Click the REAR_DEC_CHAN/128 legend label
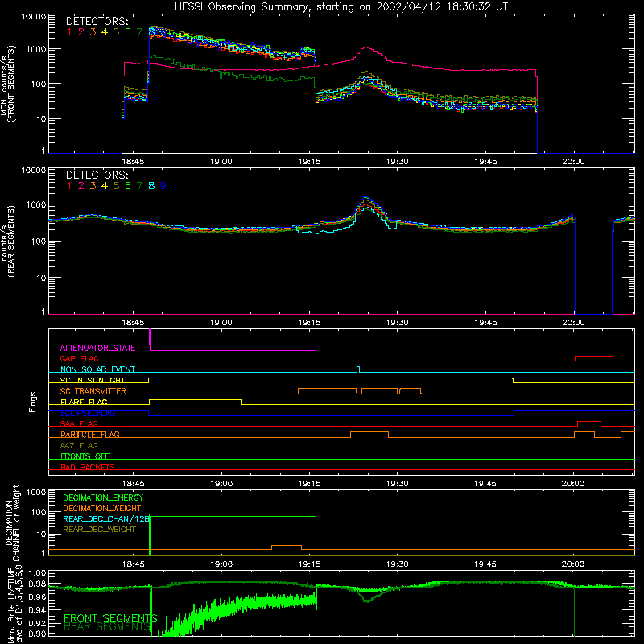 click(106, 519)
